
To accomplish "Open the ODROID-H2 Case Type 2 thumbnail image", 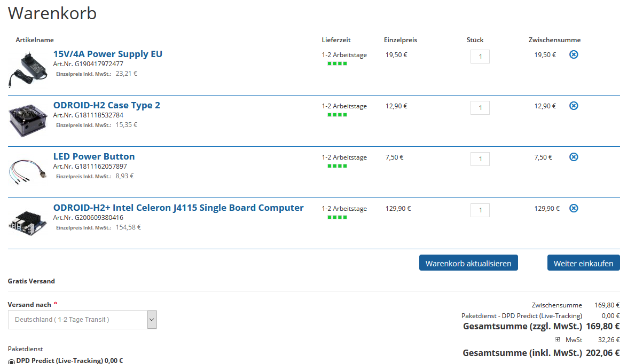I will click(28, 120).
